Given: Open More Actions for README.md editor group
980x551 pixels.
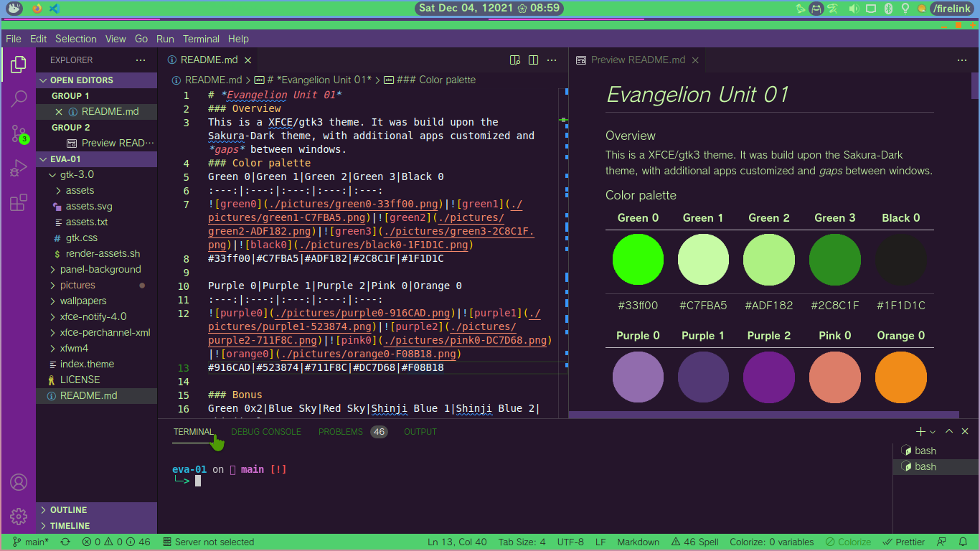Looking at the screenshot, I should [552, 60].
